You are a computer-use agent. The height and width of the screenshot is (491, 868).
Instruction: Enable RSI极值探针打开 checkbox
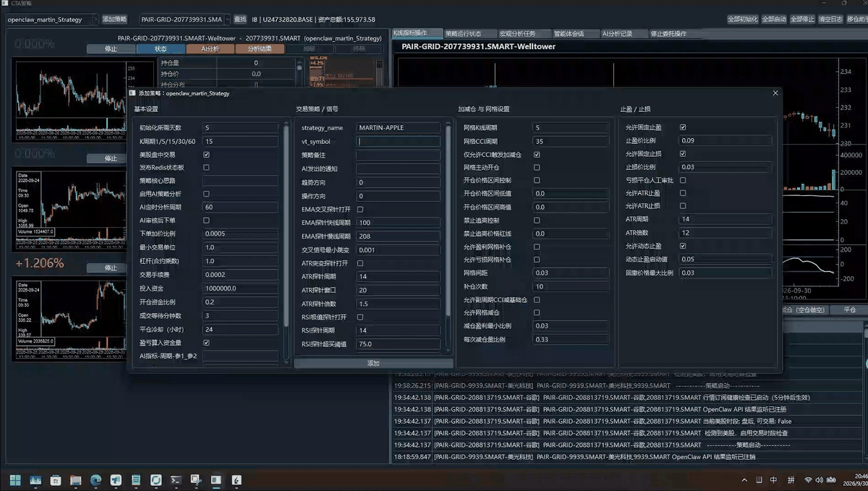(x=360, y=317)
